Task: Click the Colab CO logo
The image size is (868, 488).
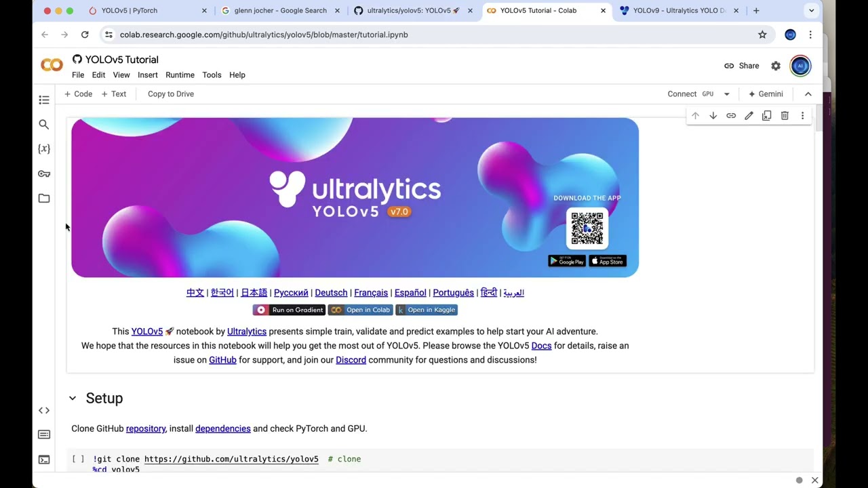Action: (52, 65)
